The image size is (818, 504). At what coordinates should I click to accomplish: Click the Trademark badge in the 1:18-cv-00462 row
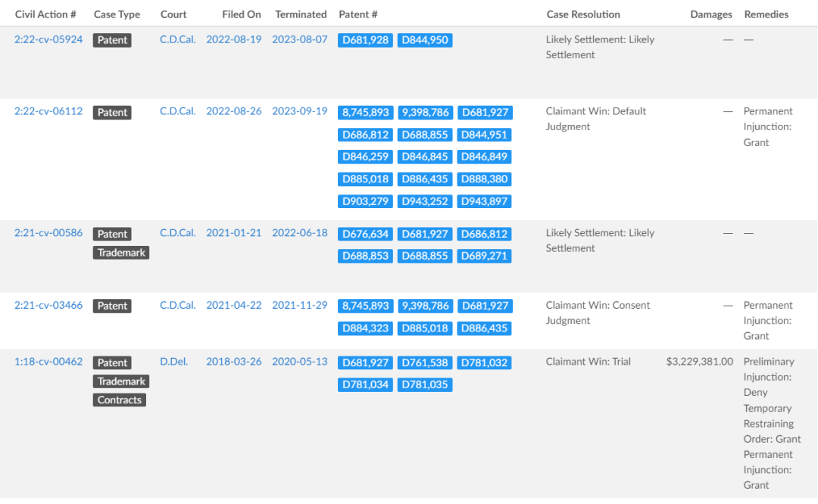(121, 381)
